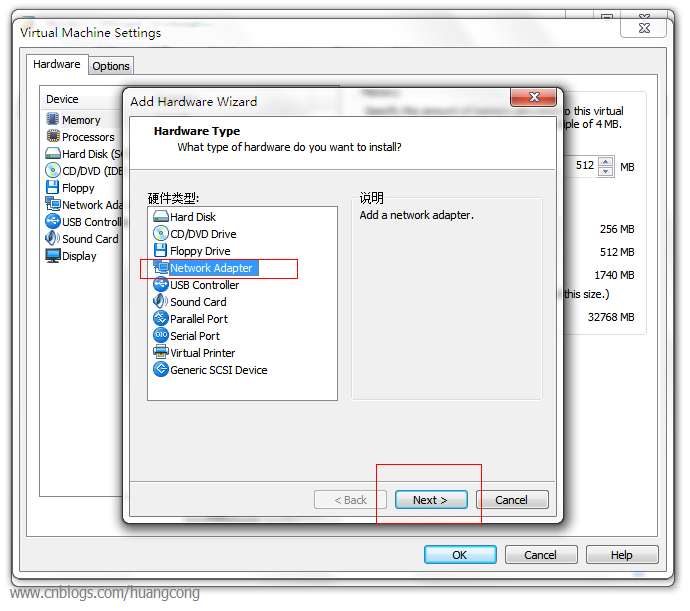The width and height of the screenshot is (690, 611).
Task: Click the Sound Card icon in Device list
Action: [52, 238]
